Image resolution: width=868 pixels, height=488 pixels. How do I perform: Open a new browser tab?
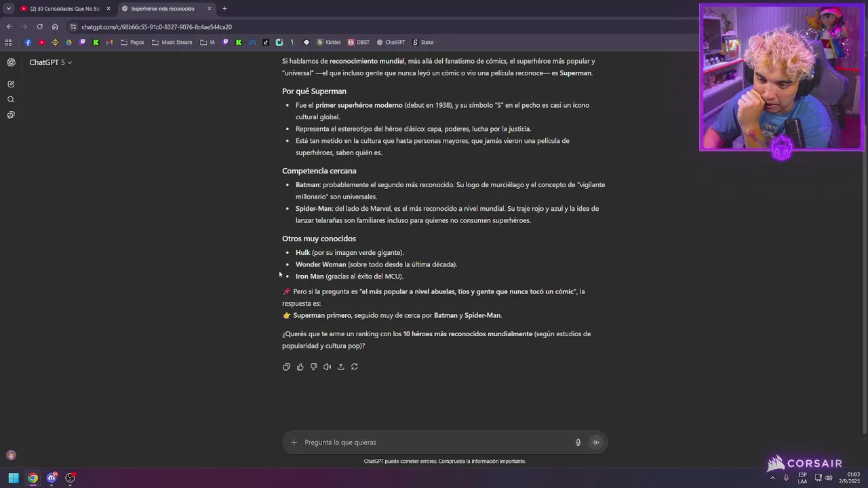[224, 9]
